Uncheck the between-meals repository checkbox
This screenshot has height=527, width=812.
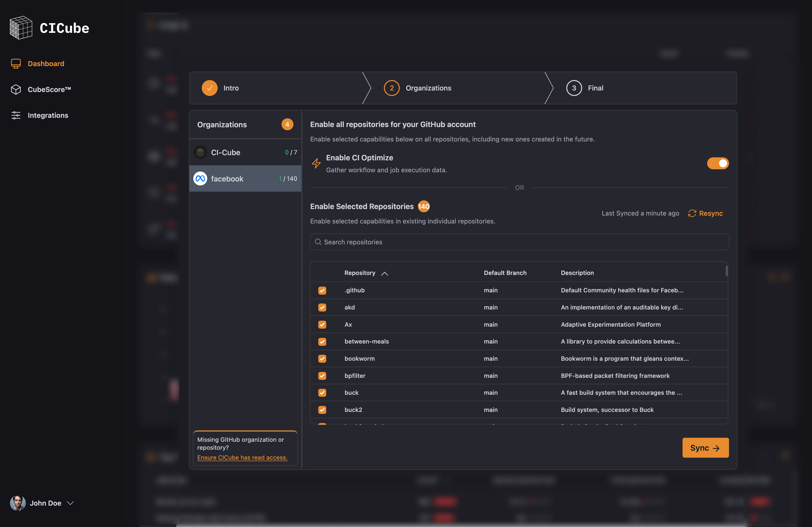(x=322, y=342)
